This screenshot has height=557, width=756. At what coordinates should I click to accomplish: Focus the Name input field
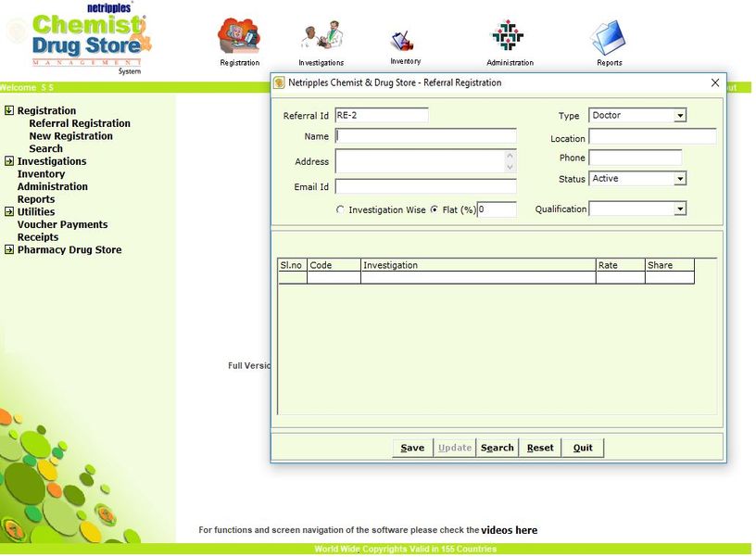click(x=426, y=136)
